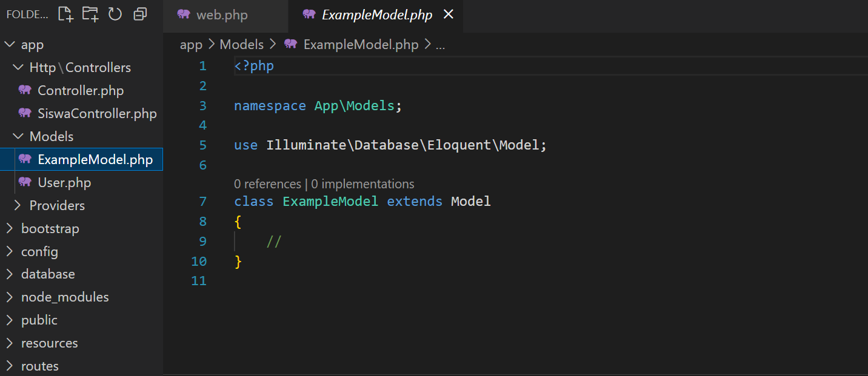Collapse the Models folder
This screenshot has width=868, height=376.
(52, 137)
